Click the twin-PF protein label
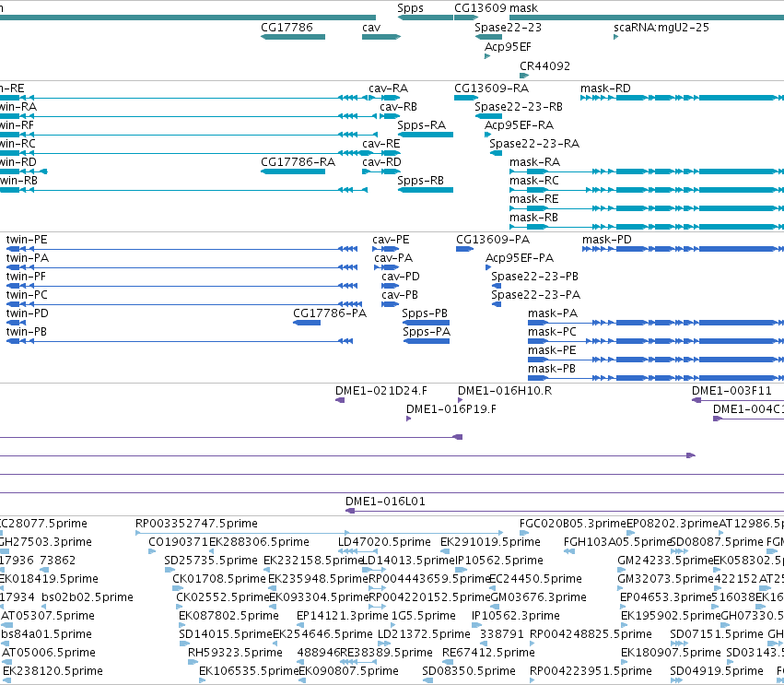784x685 pixels. point(26,277)
